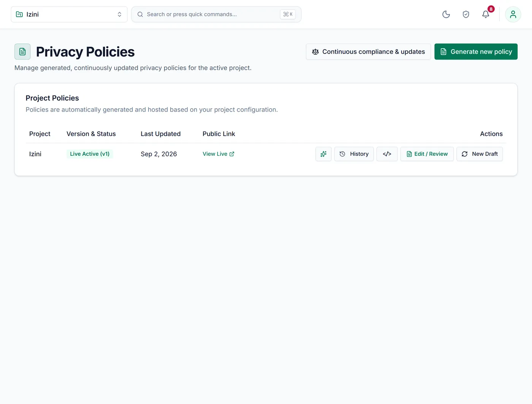Click the embed code icon button
Screen dimensions: 532x404
(x=387, y=154)
